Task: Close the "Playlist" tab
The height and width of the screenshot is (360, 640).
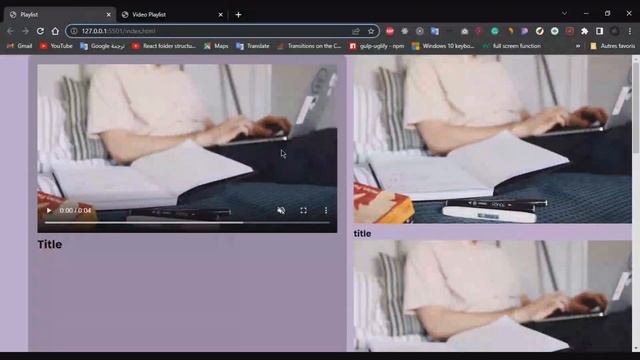Action: (109, 15)
